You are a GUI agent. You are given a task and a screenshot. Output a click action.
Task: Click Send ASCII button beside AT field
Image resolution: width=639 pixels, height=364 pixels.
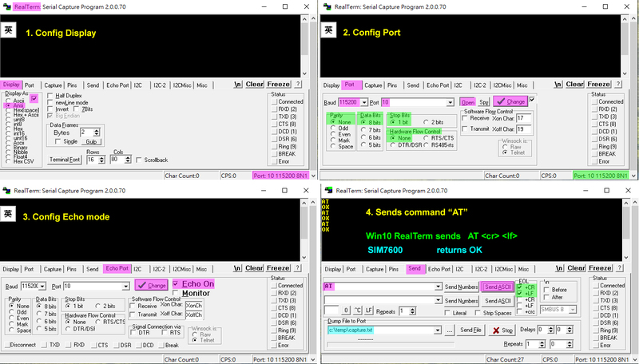498,287
